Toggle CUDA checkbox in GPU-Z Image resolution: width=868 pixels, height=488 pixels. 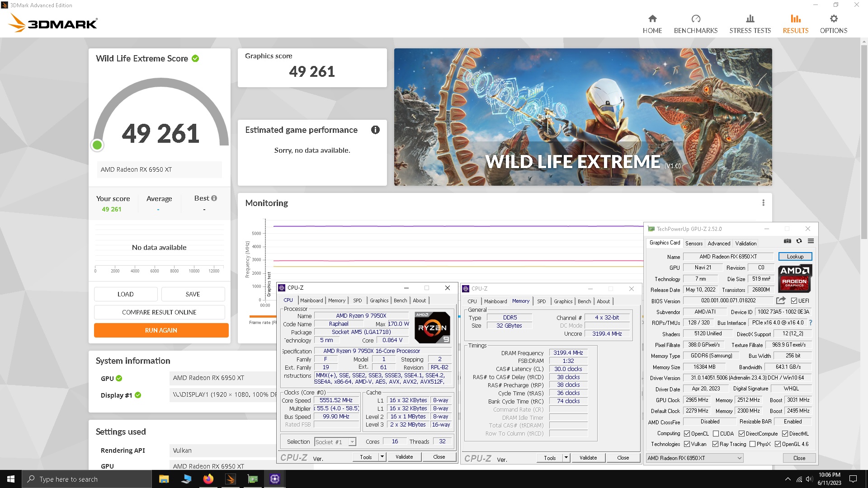coord(716,434)
